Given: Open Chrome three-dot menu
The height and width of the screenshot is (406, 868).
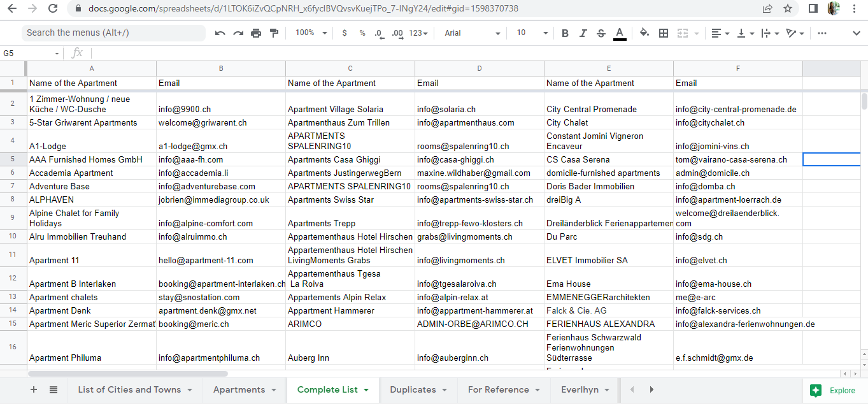Looking at the screenshot, I should pyautogui.click(x=855, y=8).
